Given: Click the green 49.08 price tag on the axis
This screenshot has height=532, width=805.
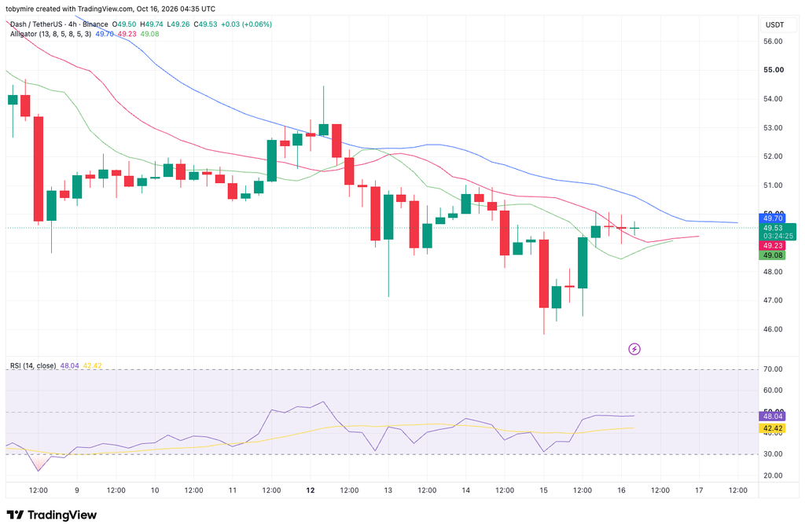Looking at the screenshot, I should pos(772,255).
